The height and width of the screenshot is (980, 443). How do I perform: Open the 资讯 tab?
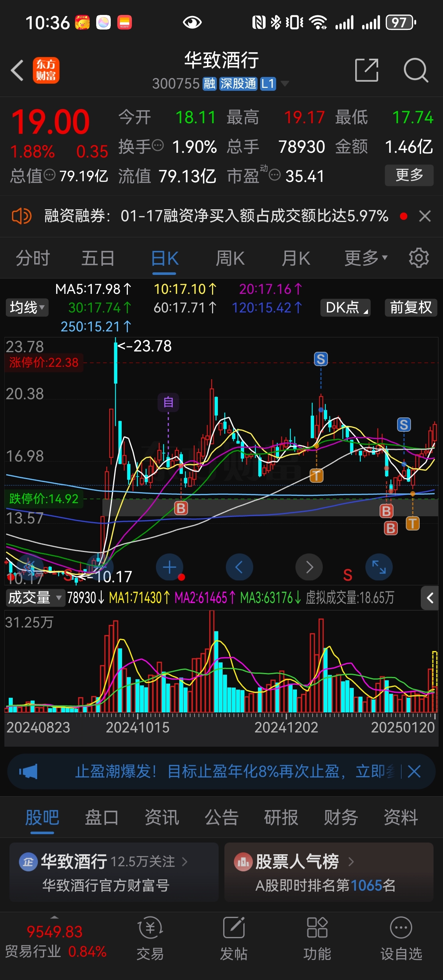[162, 817]
